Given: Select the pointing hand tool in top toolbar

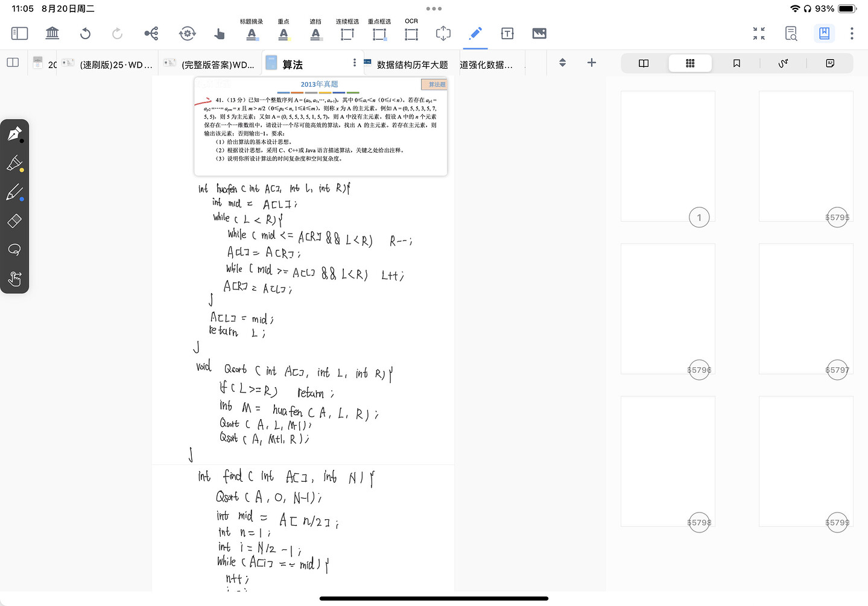Looking at the screenshot, I should click(220, 34).
